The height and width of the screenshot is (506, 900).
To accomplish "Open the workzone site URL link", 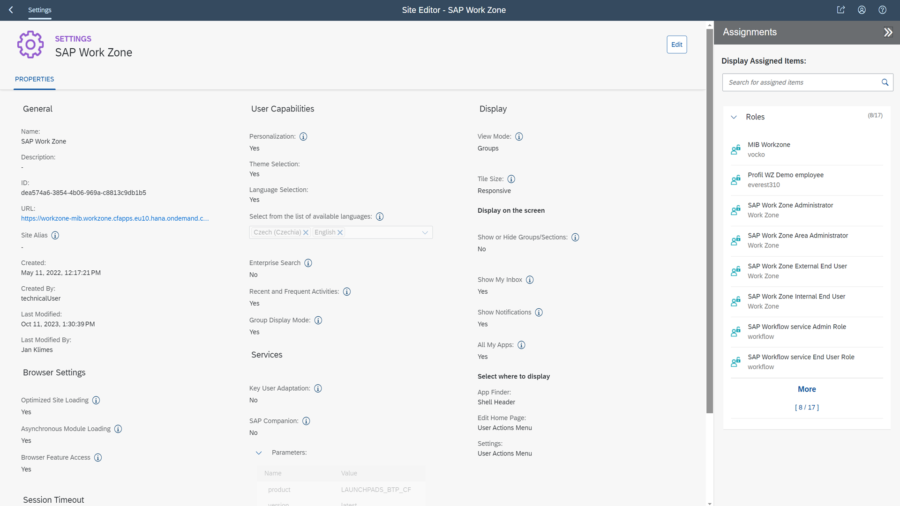I will (115, 218).
